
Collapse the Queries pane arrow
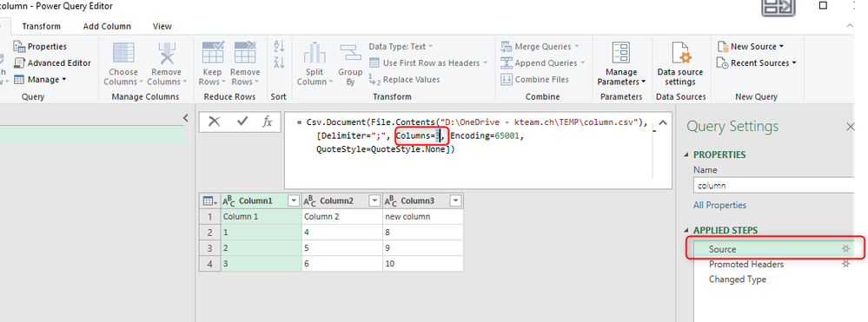coord(186,118)
